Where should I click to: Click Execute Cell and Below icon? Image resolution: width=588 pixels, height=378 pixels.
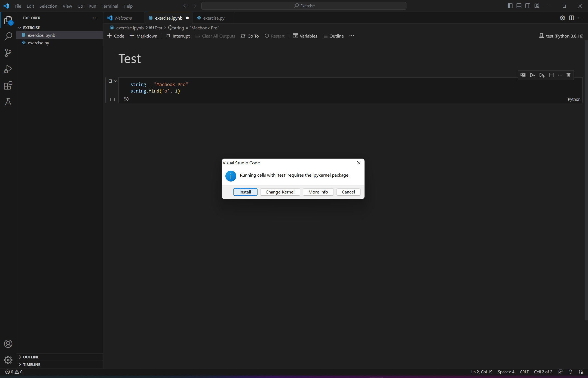tap(542, 75)
